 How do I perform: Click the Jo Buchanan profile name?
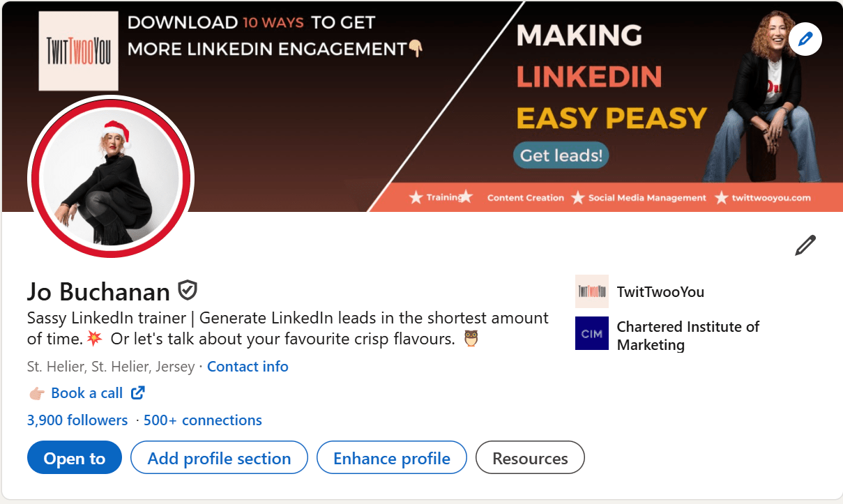tap(98, 291)
